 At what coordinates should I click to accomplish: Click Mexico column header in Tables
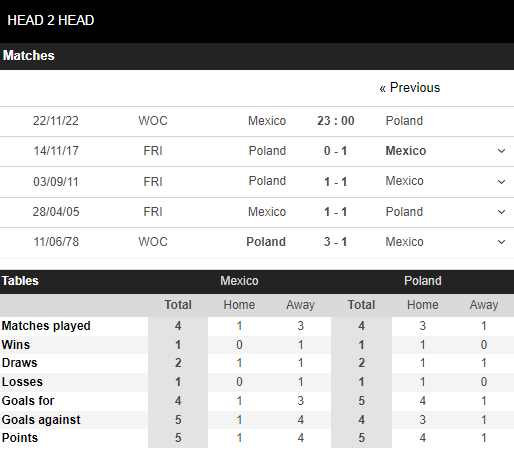(239, 281)
